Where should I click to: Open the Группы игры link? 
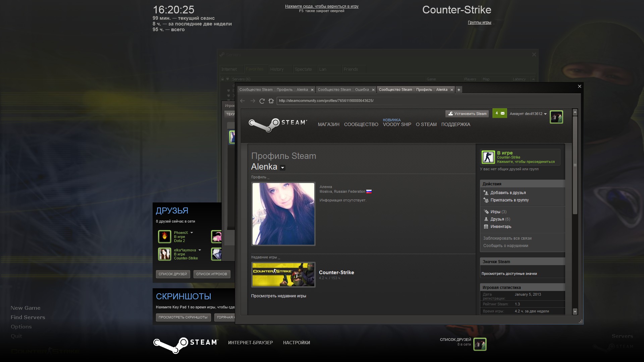tap(479, 23)
